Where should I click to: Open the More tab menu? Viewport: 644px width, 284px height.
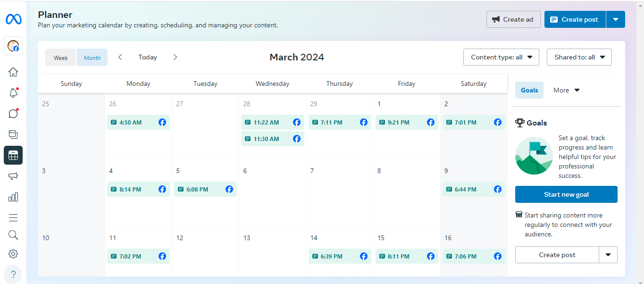566,90
